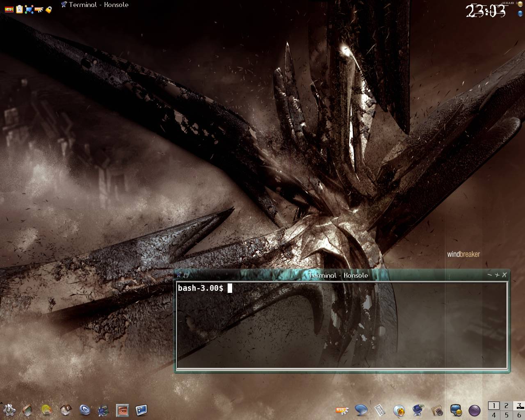Select the Terminal - Konsole taskbar entry
The image size is (525, 420).
click(x=95, y=5)
